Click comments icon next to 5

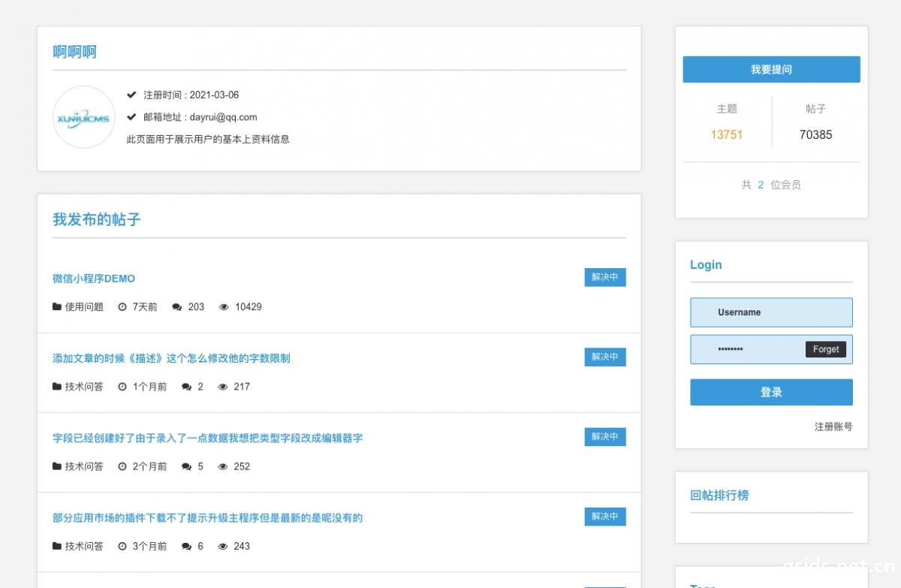[186, 466]
